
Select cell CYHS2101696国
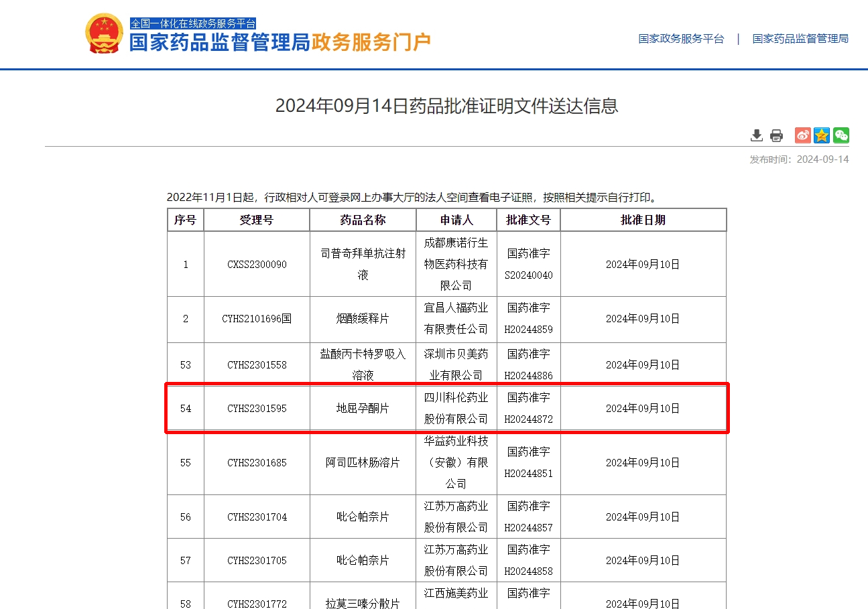point(257,319)
